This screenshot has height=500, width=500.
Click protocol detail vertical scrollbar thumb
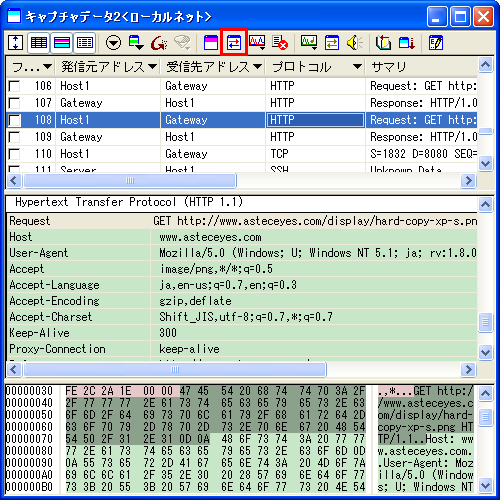485,322
